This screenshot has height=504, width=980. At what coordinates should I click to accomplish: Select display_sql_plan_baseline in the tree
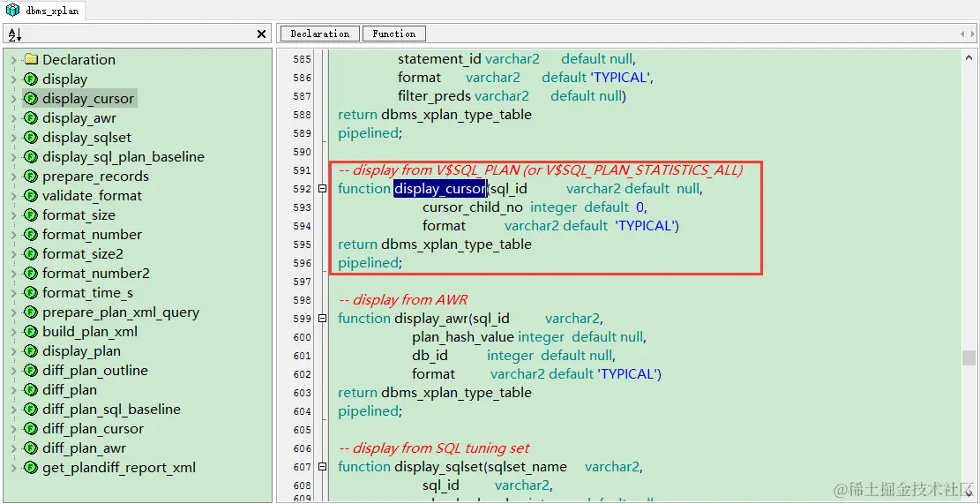123,157
